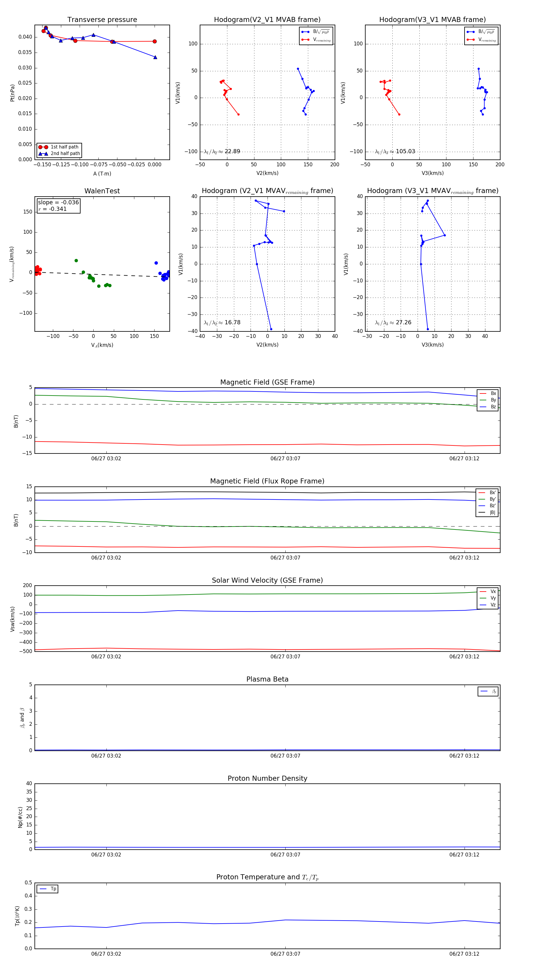
Task: Click the "V3(km/s)" x-axis label under V3_V1 MVAV remaining hodogram
Action: pyautogui.click(x=432, y=345)
